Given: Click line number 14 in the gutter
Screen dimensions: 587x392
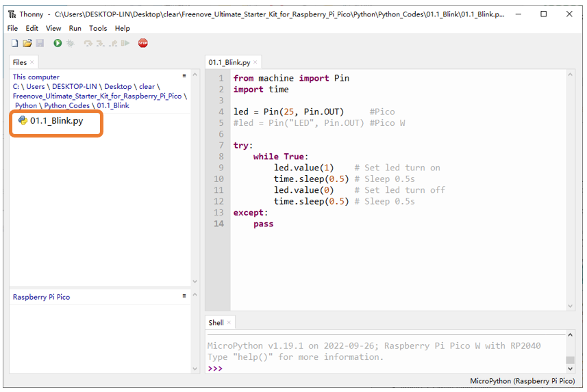Looking at the screenshot, I should (218, 224).
